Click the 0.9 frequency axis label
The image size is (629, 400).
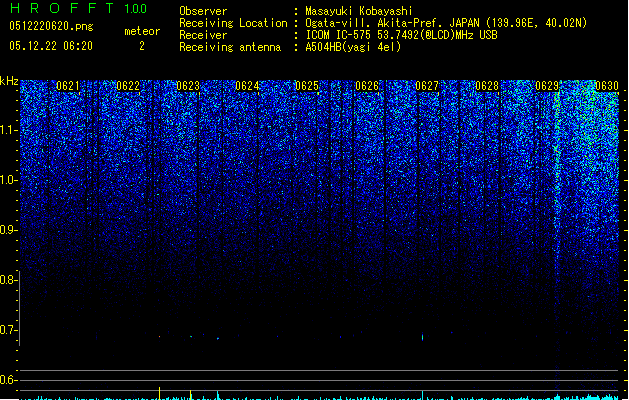9,230
